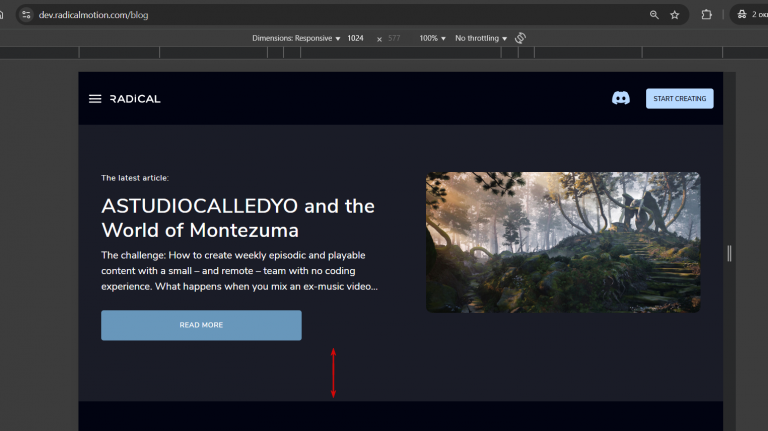Click the site information icon in address bar
This screenshot has width=768, height=431.
pos(26,15)
